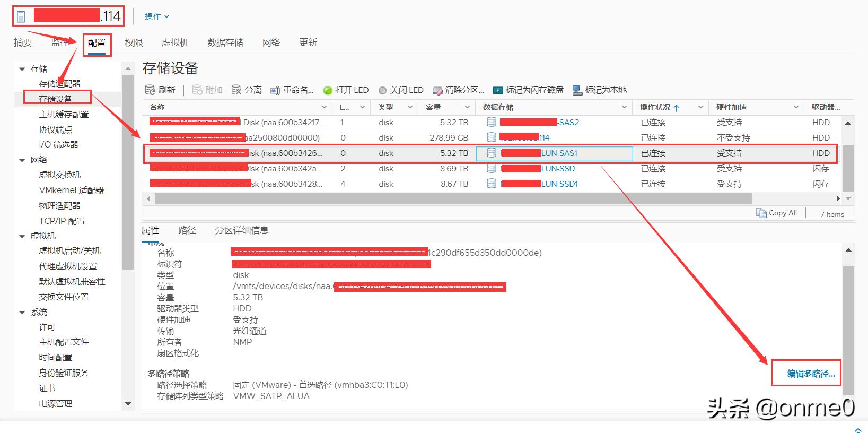
Task: Click the sidebar scroll down arrow
Action: 128,404
